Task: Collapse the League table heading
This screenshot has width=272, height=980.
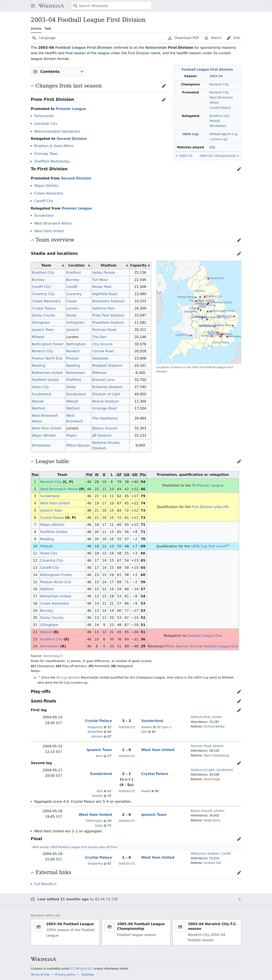Action: click(32, 461)
